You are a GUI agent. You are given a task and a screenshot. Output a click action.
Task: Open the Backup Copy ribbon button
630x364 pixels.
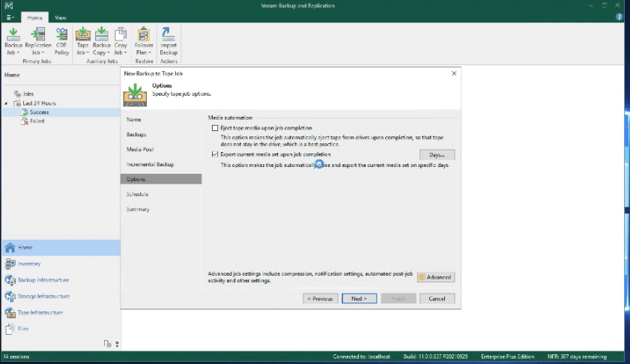coord(101,41)
